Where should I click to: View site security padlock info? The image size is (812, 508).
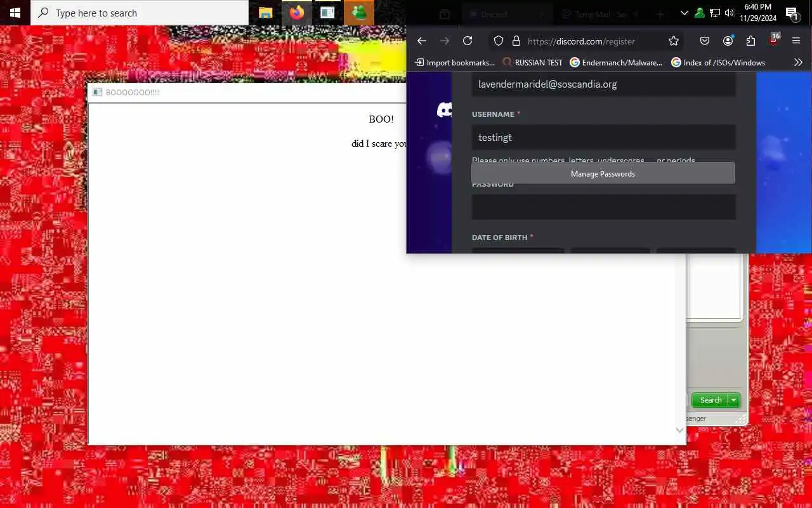coord(516,41)
